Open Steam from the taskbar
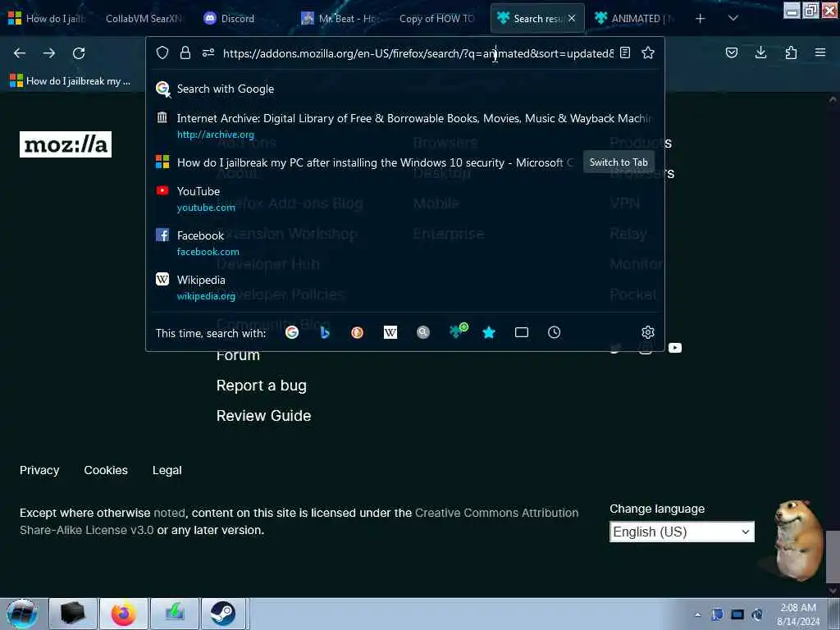The width and height of the screenshot is (840, 630). click(x=223, y=614)
